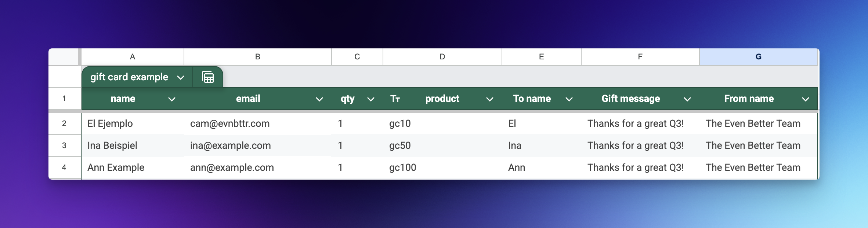Select the cell Ann Example
The height and width of the screenshot is (228, 868).
pyautogui.click(x=133, y=168)
